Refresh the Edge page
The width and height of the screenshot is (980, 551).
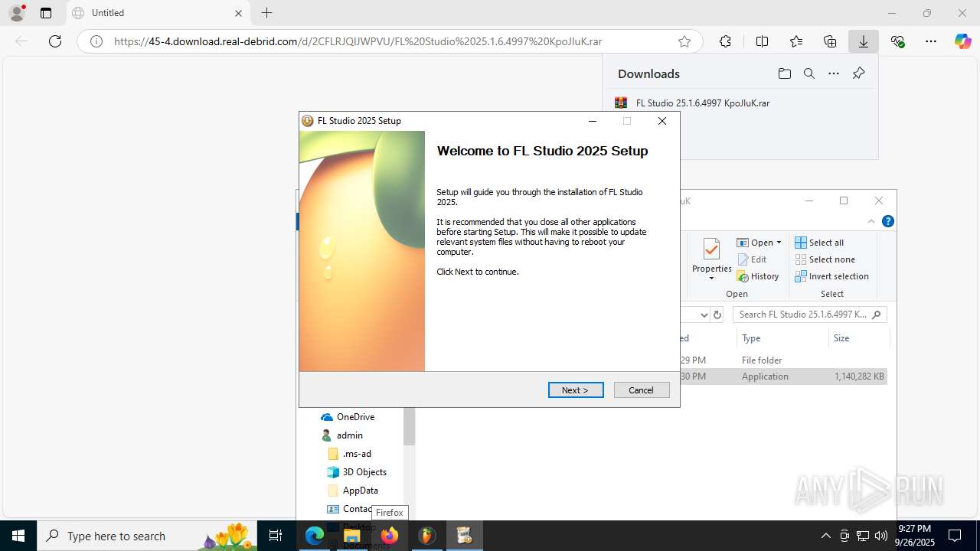55,41
